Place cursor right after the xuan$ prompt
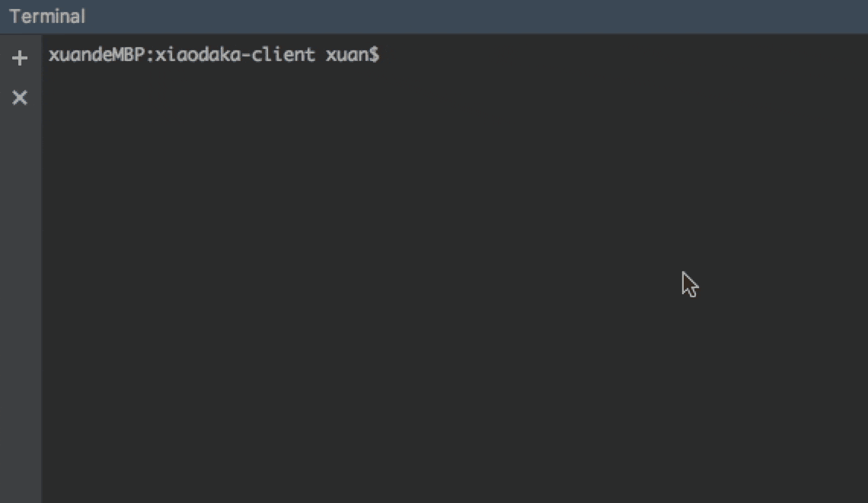The image size is (868, 503). point(385,55)
